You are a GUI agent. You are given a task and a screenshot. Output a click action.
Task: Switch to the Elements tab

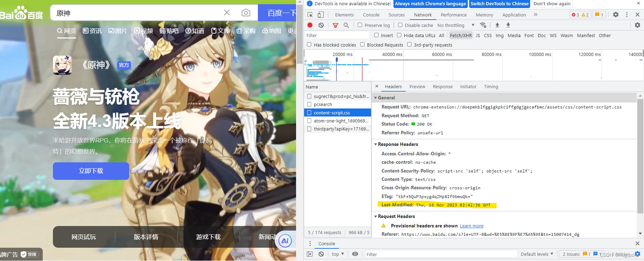344,15
